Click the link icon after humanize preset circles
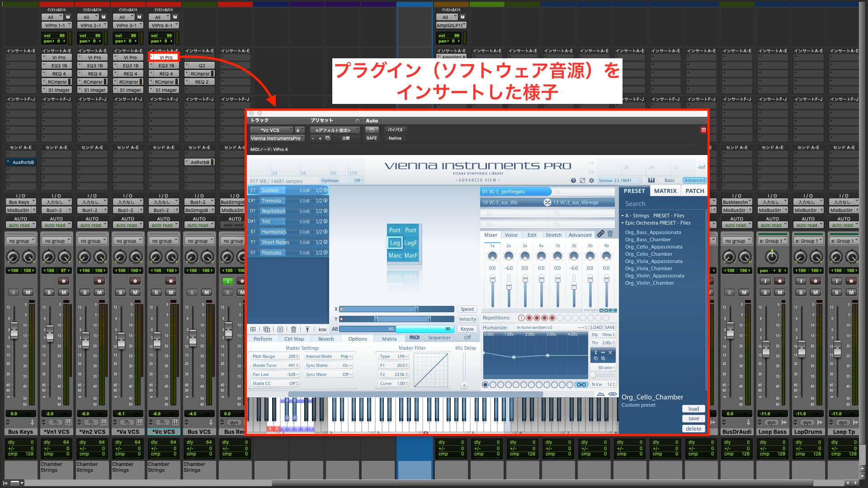868x488 pixels. point(581,385)
